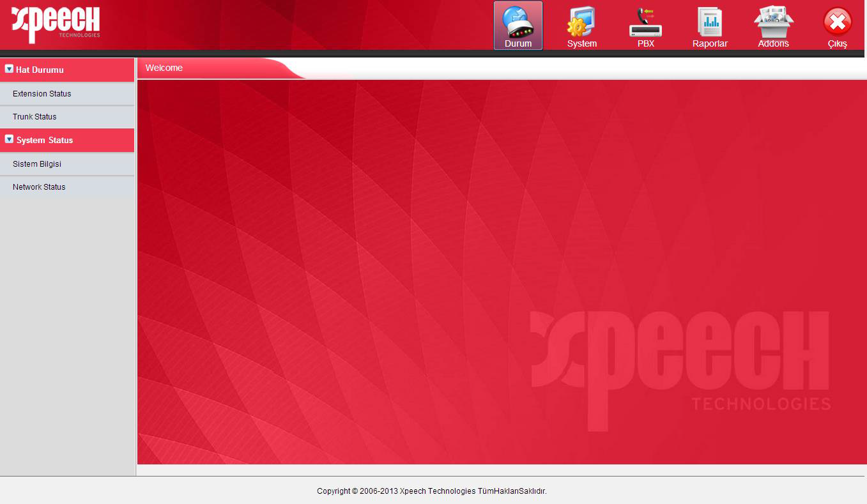Viewport: 867px width, 504px height.
Task: Click the Addons text label
Action: 773,44
